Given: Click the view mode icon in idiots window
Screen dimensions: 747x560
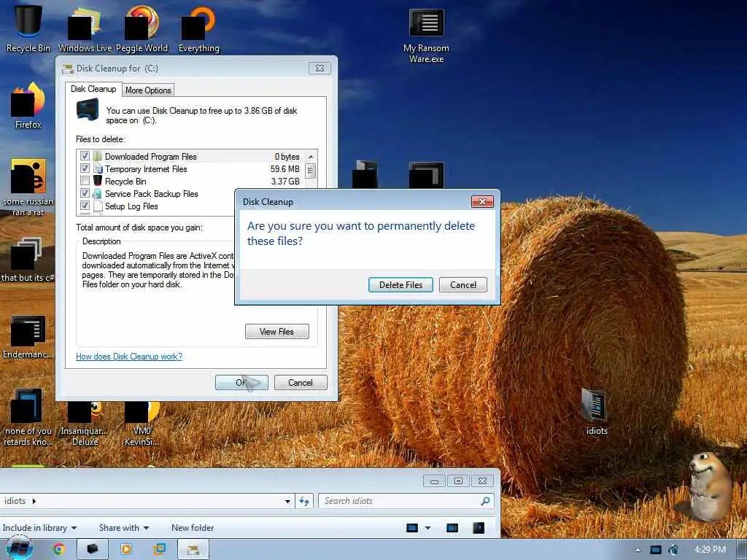Looking at the screenshot, I should (412, 528).
